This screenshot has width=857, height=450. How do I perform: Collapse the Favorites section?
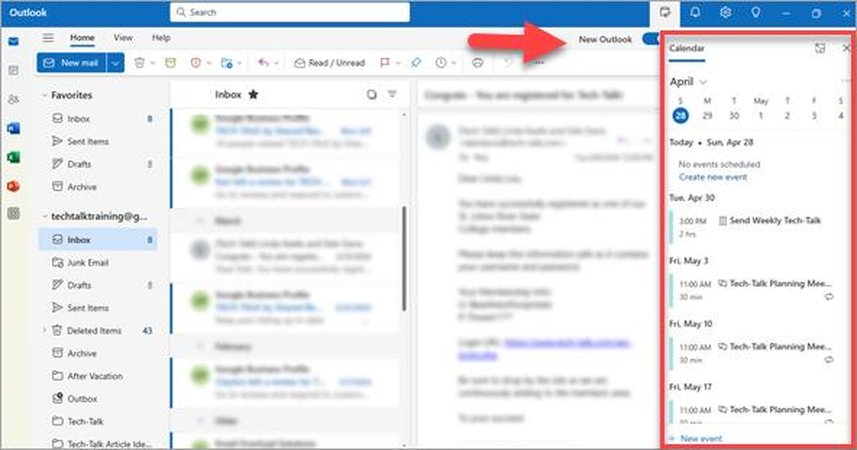pyautogui.click(x=44, y=95)
